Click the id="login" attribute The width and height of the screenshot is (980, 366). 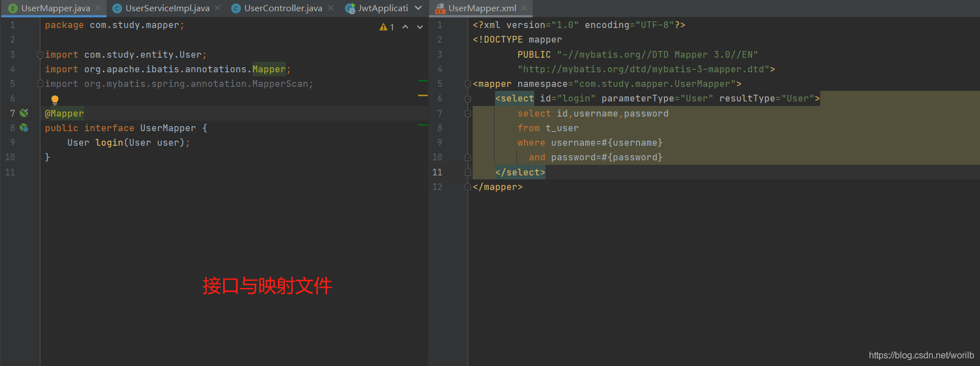567,99
